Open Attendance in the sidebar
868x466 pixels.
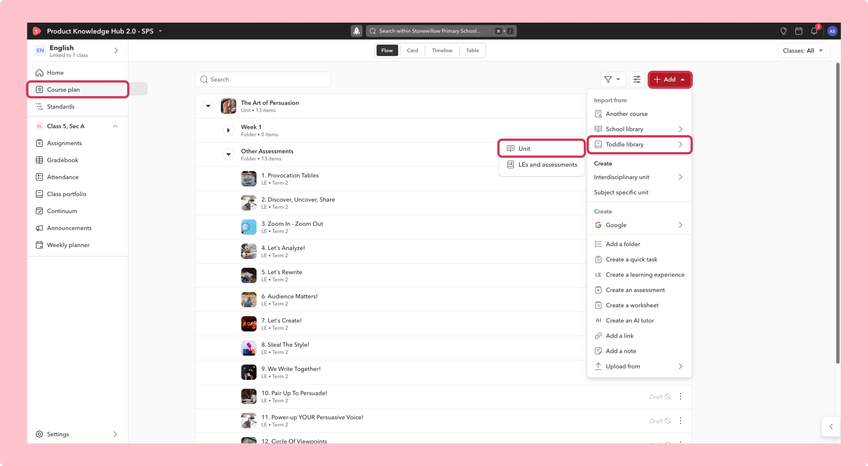[x=78, y=177]
